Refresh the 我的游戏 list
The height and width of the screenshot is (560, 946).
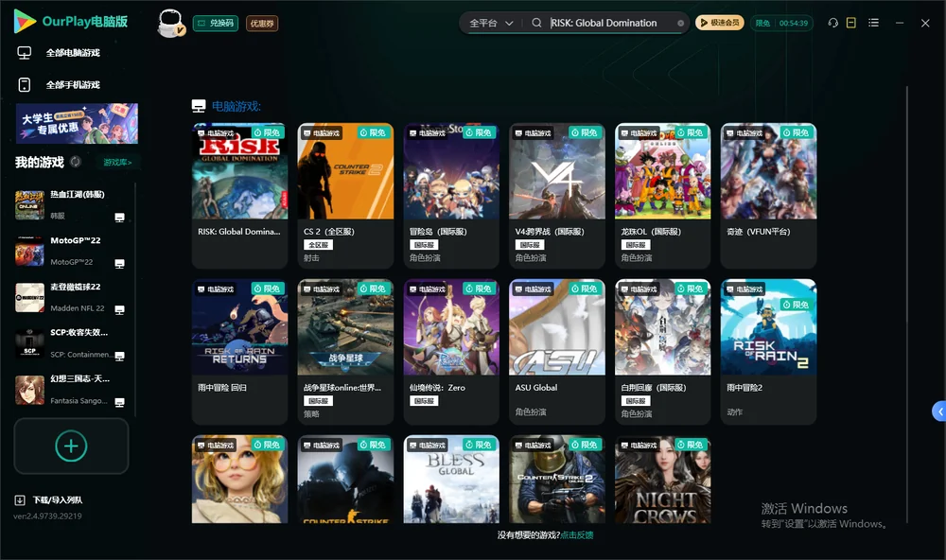pos(76,162)
